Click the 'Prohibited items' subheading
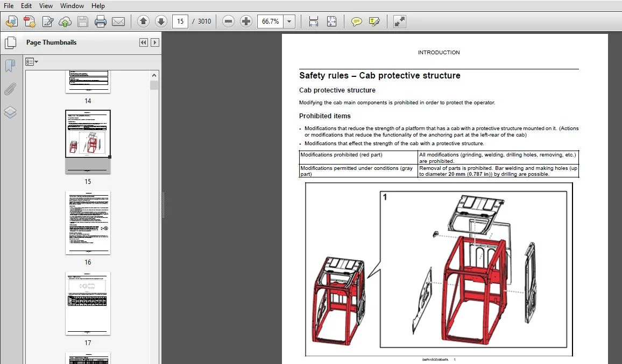The width and height of the screenshot is (622, 364). click(325, 116)
